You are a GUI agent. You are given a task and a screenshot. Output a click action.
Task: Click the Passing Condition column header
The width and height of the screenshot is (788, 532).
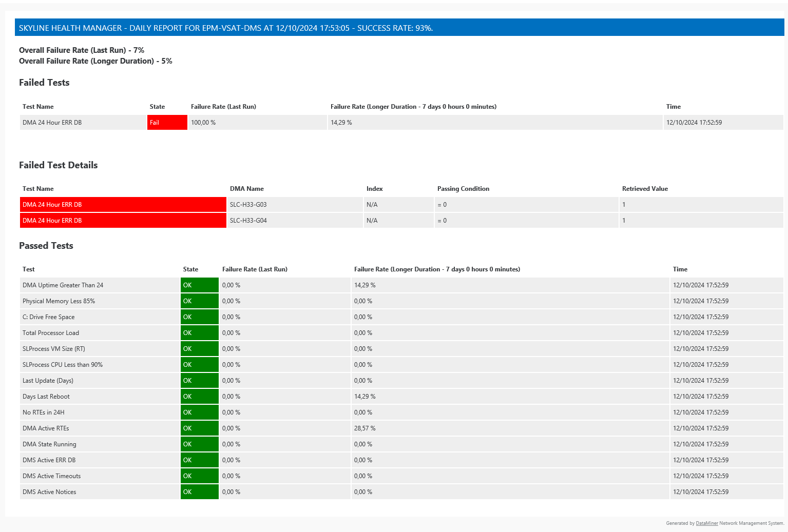tap(463, 189)
